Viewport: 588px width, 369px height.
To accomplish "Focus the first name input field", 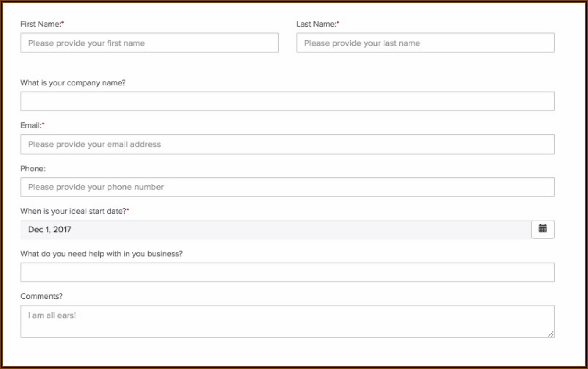I will point(149,43).
